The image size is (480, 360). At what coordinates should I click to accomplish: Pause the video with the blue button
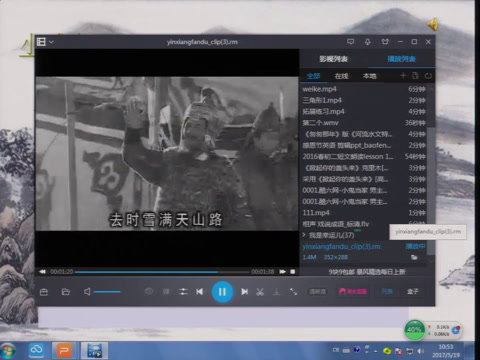pyautogui.click(x=222, y=292)
